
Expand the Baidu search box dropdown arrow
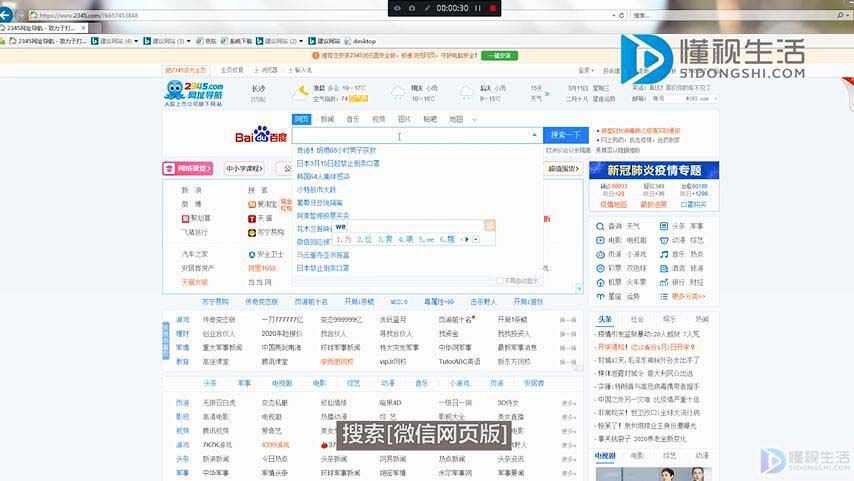535,135
